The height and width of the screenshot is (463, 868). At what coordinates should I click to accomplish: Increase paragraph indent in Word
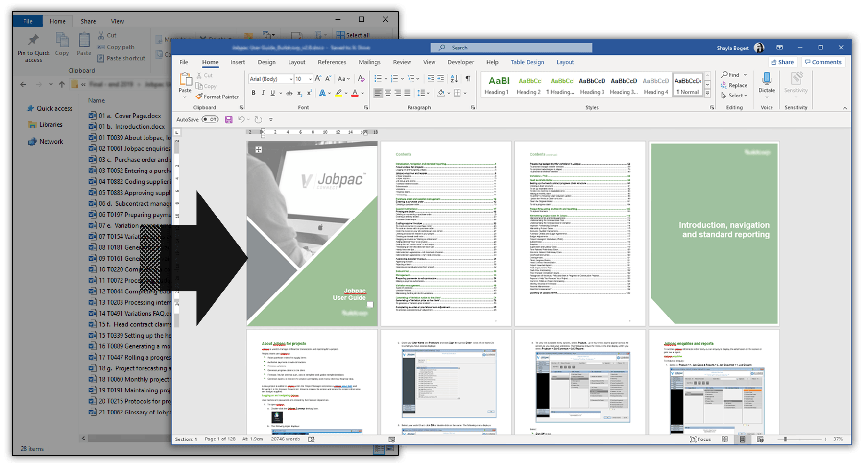pyautogui.click(x=440, y=78)
